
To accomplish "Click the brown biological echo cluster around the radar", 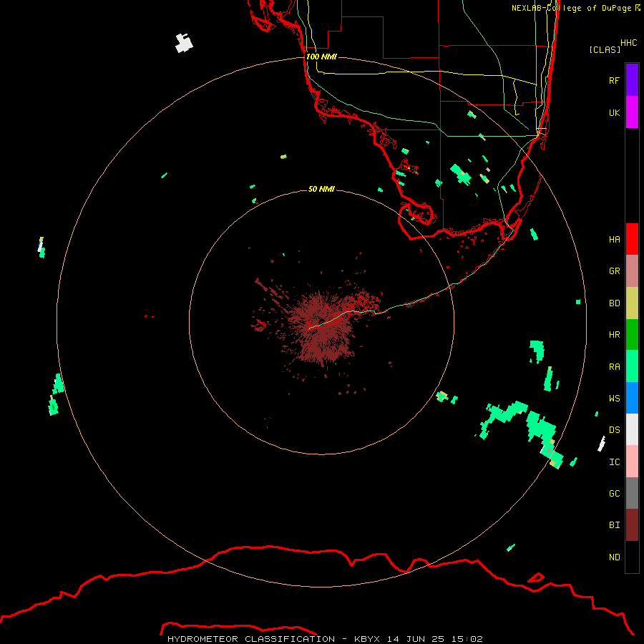I will click(323, 326).
